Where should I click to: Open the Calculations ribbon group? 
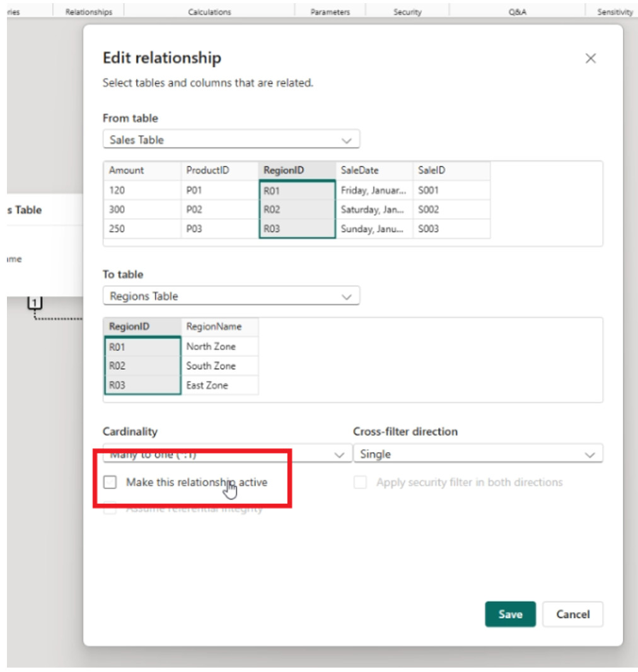click(209, 12)
